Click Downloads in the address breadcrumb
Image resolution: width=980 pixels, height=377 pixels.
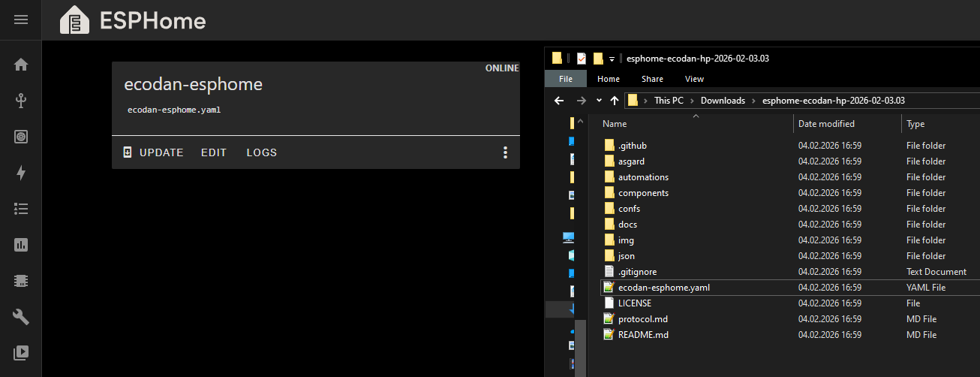pos(723,100)
